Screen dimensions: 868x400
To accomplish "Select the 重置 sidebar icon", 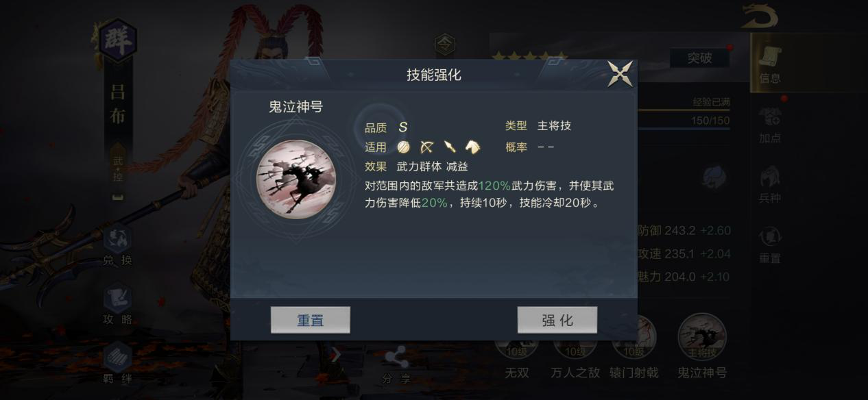I will [770, 245].
